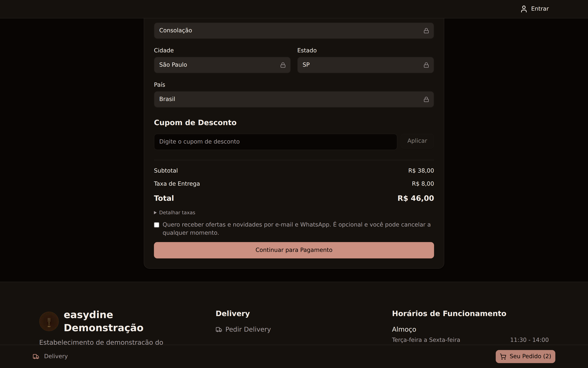Click the Taxa de Entrega value R$ 8,00
588x368 pixels.
[x=423, y=184]
